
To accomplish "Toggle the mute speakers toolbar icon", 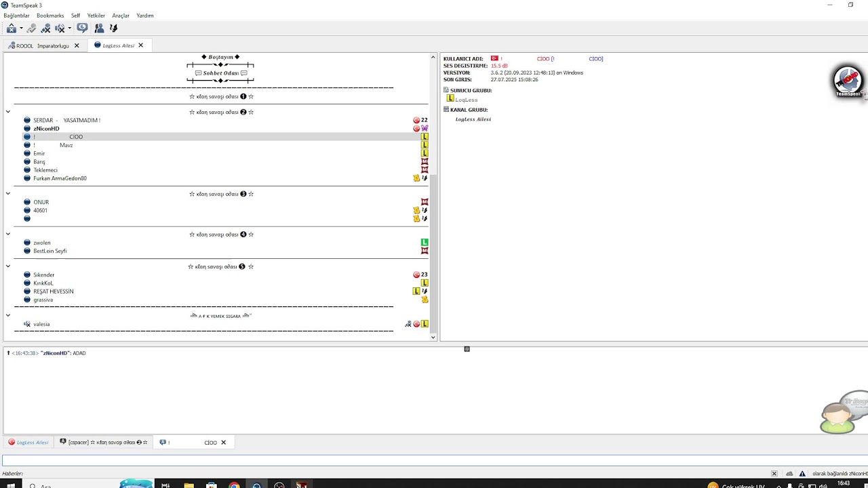I will [x=60, y=28].
